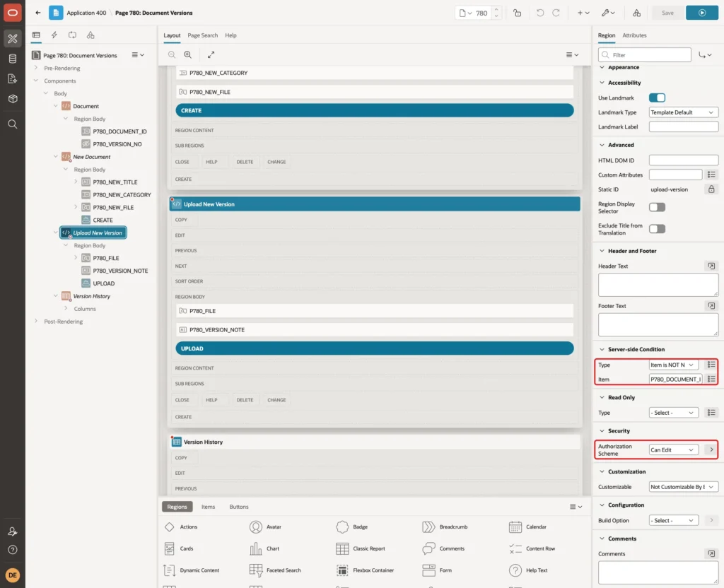Enable Region Display Selector switch
Viewport: 724px width, 588px height.
tap(657, 207)
